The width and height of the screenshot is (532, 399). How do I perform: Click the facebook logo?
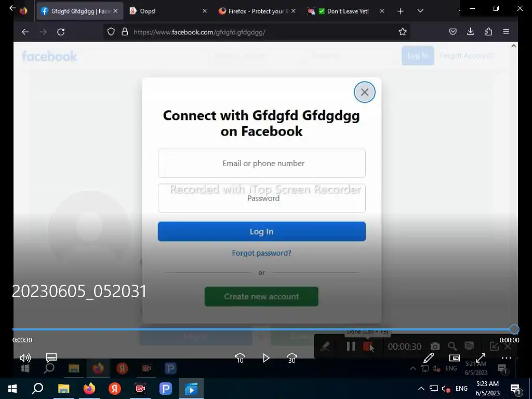click(x=49, y=56)
